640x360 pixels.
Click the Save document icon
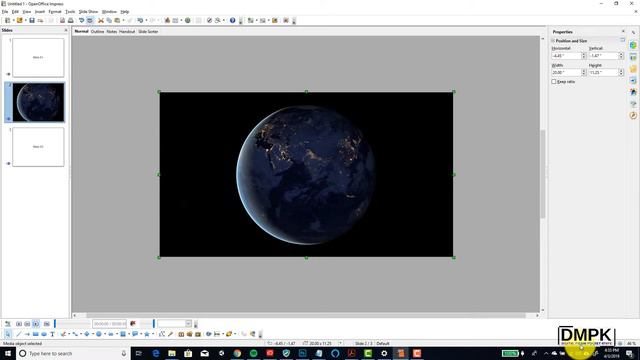point(32,20)
